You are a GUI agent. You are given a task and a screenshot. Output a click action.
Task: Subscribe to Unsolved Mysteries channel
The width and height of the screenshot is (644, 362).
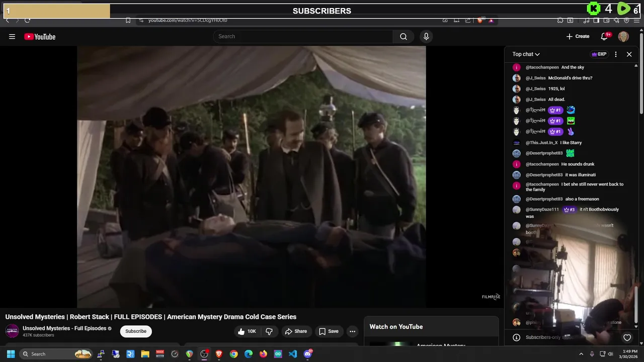(136, 331)
